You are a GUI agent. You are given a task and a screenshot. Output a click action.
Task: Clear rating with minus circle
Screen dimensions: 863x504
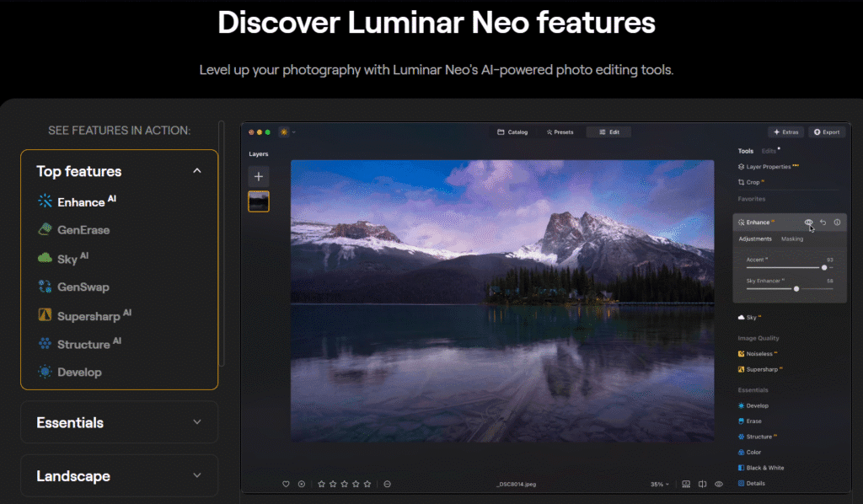[388, 484]
